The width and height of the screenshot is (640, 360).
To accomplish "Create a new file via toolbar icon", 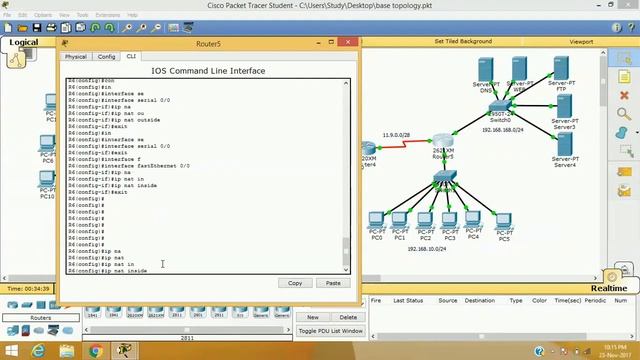I will pos(8,28).
